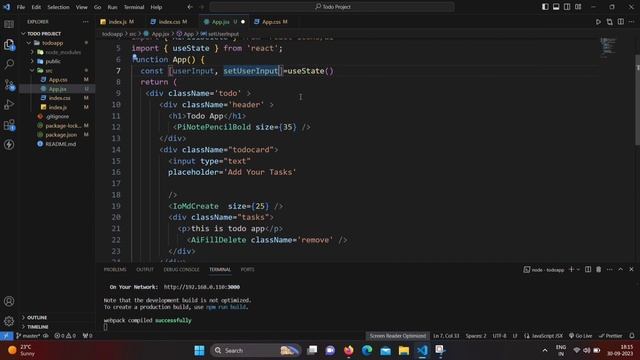Image resolution: width=640 pixels, height=360 pixels.
Task: Open the network URL link in terminal
Action: click(202, 287)
